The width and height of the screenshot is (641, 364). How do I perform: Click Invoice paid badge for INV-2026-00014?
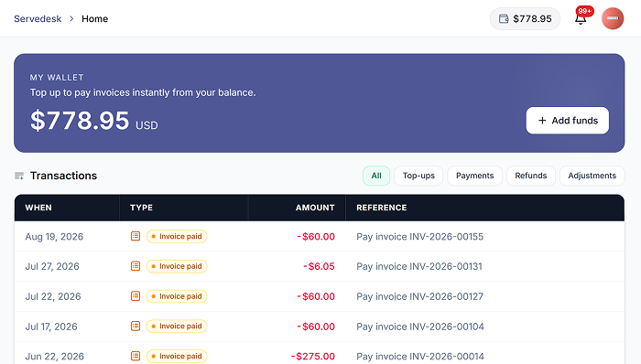click(x=177, y=357)
